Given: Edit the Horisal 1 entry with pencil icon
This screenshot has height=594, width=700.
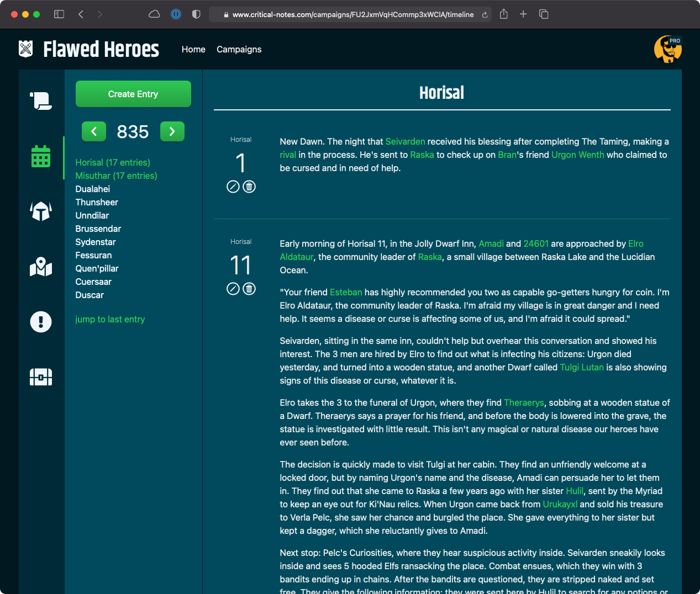Looking at the screenshot, I should coord(233,187).
